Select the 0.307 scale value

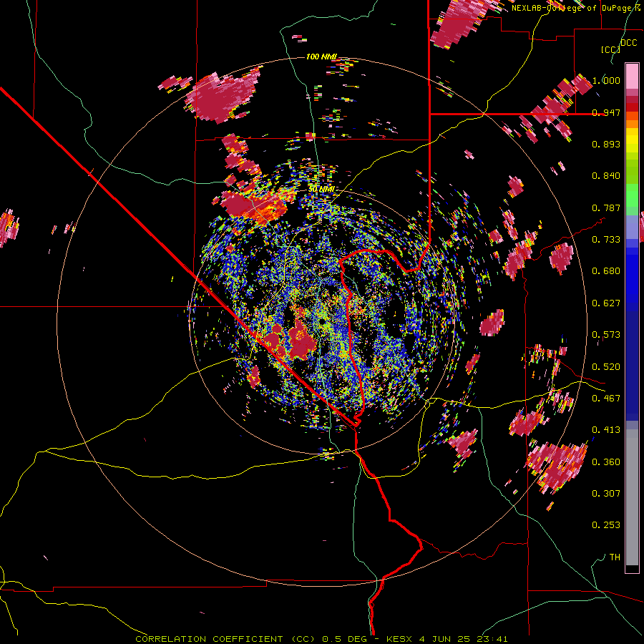[x=606, y=494]
